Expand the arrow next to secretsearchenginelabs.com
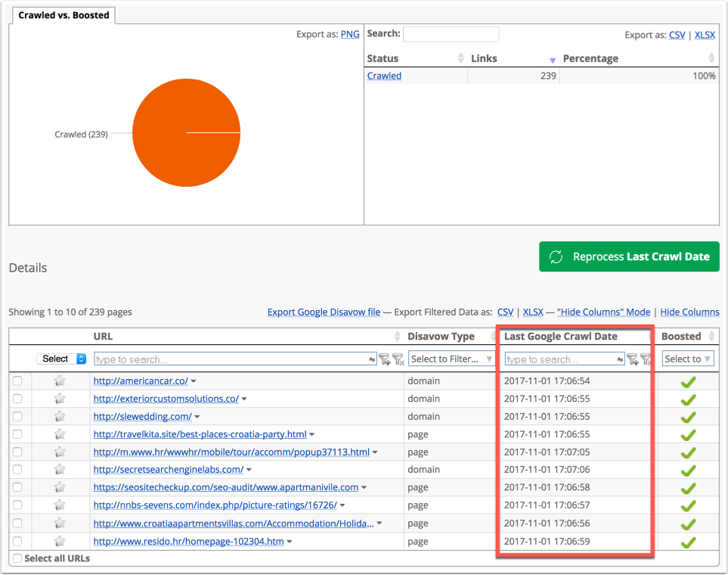Screen dimensions: 728x575 (x=249, y=470)
